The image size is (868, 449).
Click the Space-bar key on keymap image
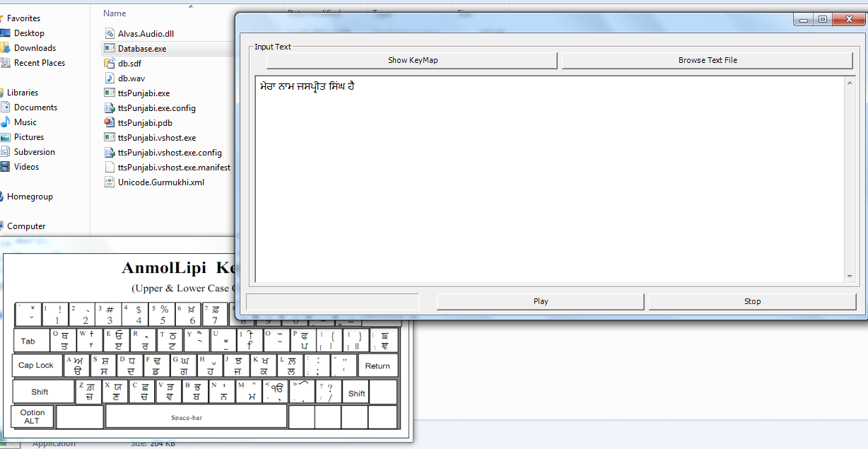[x=196, y=417]
